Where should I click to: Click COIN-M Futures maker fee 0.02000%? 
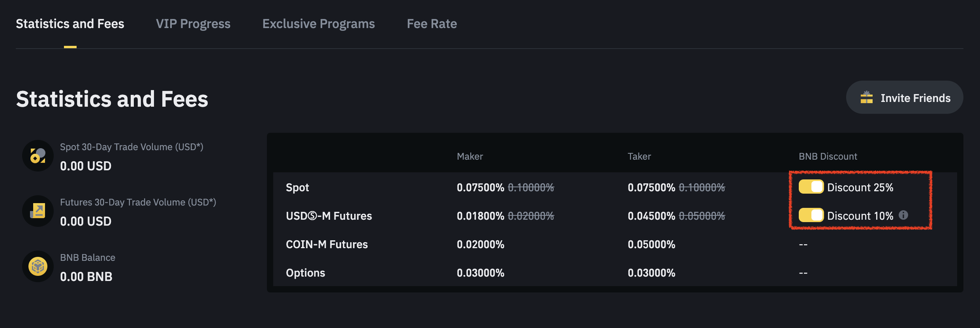pos(481,244)
